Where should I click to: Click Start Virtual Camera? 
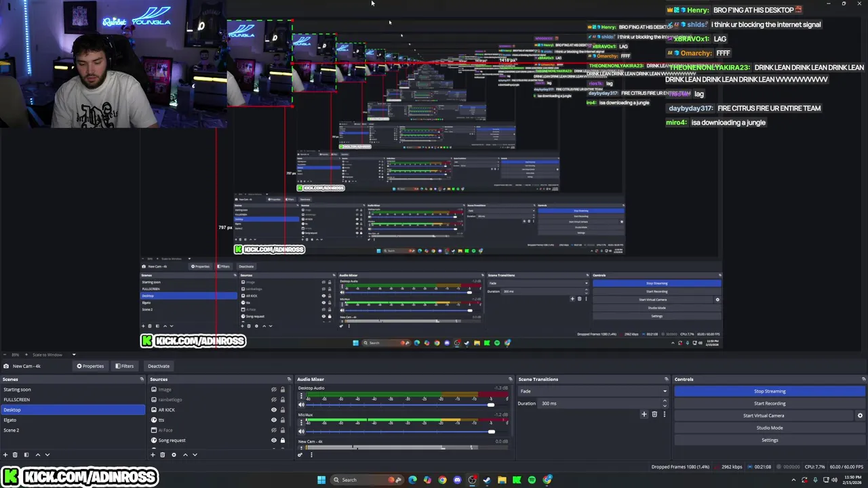tap(764, 415)
